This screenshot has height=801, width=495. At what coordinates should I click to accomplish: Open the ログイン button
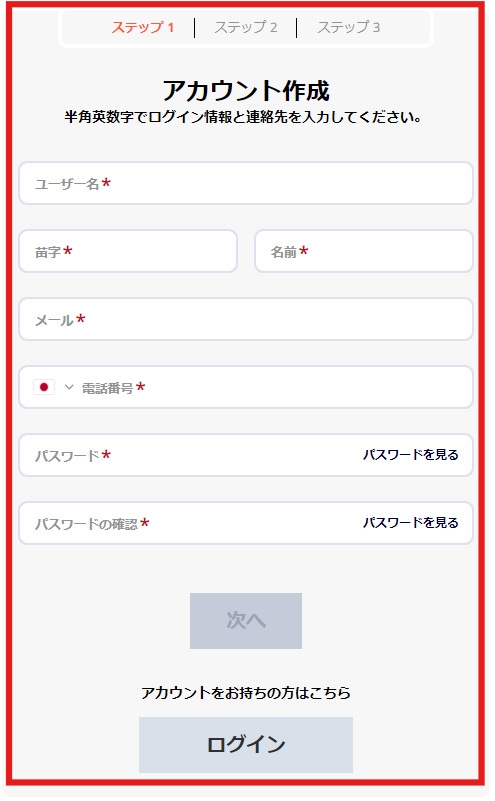(x=246, y=744)
